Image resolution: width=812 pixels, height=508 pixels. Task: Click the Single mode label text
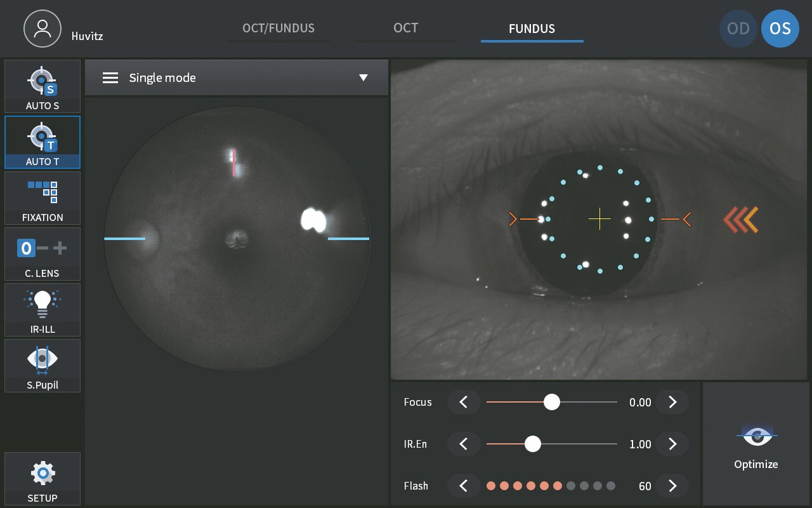click(162, 77)
